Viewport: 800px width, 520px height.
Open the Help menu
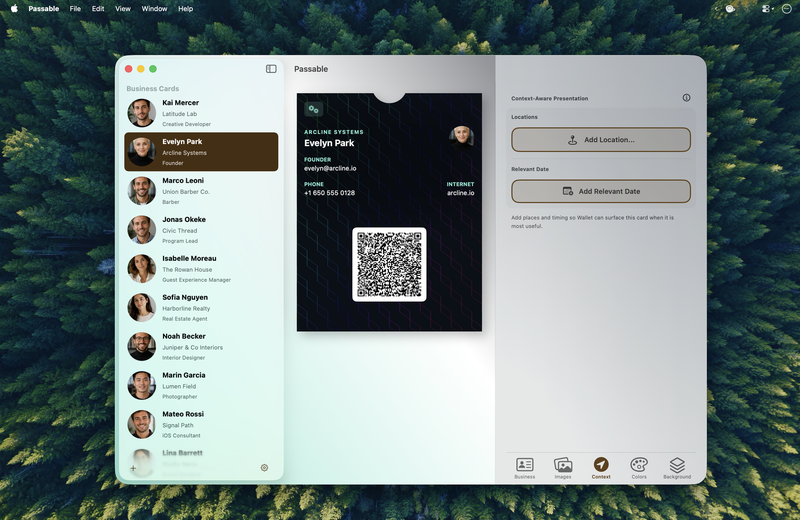pos(186,9)
